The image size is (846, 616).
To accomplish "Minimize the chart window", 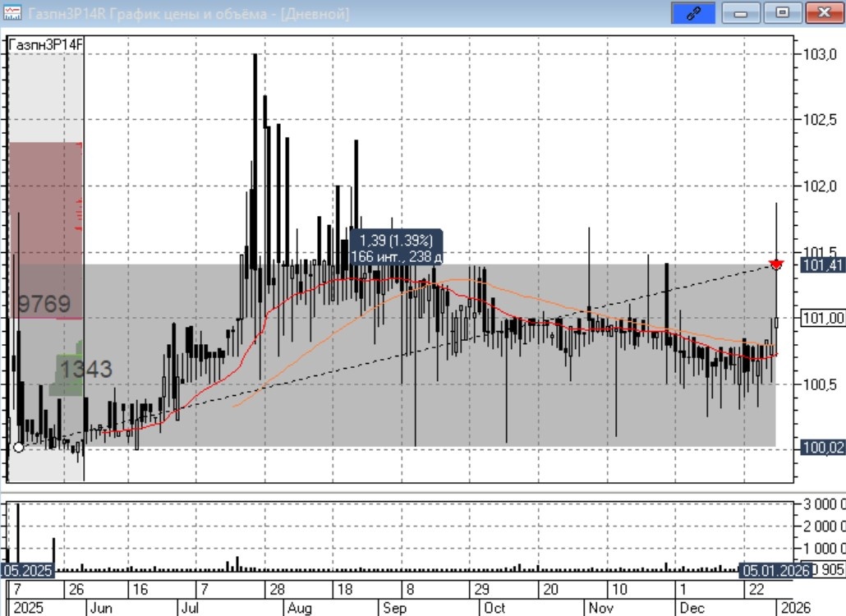I will [740, 13].
